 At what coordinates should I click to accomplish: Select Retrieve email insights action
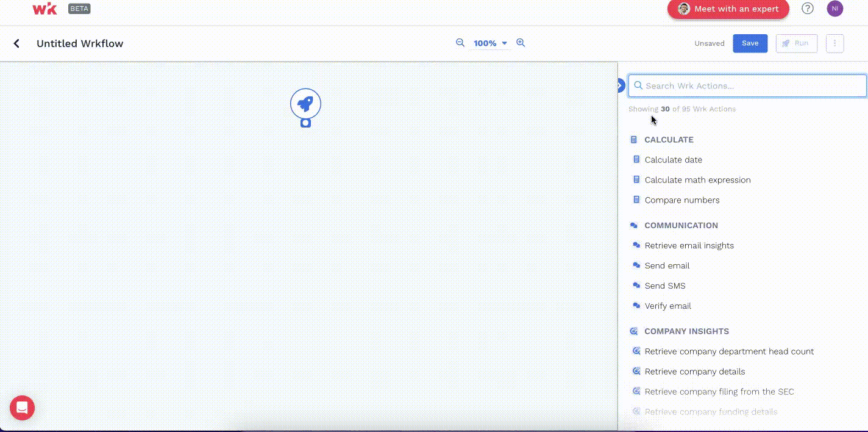coord(689,245)
